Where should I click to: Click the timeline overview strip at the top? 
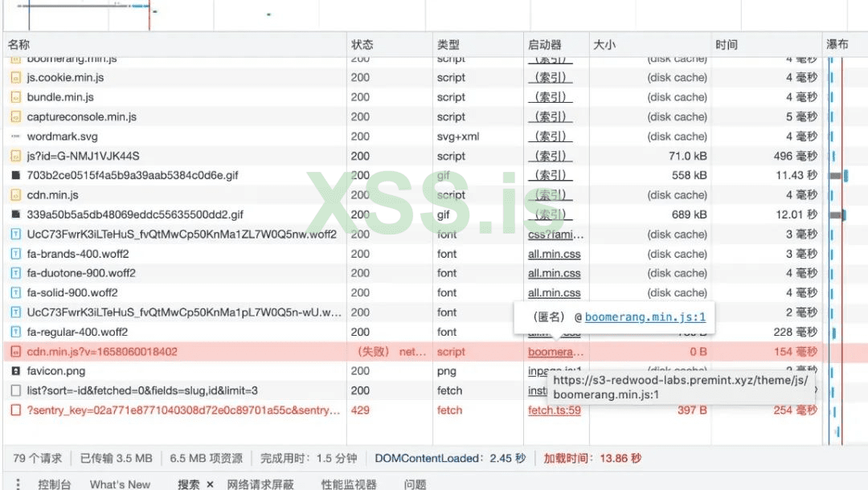[x=435, y=15]
